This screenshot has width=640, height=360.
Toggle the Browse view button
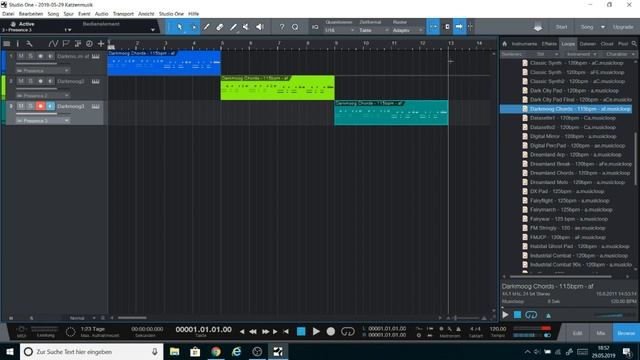pyautogui.click(x=626, y=333)
